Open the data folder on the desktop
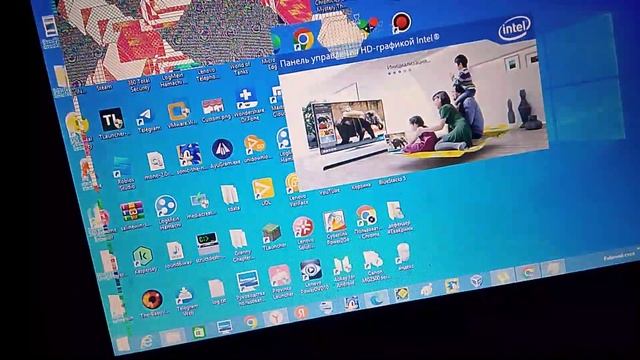 point(230,195)
